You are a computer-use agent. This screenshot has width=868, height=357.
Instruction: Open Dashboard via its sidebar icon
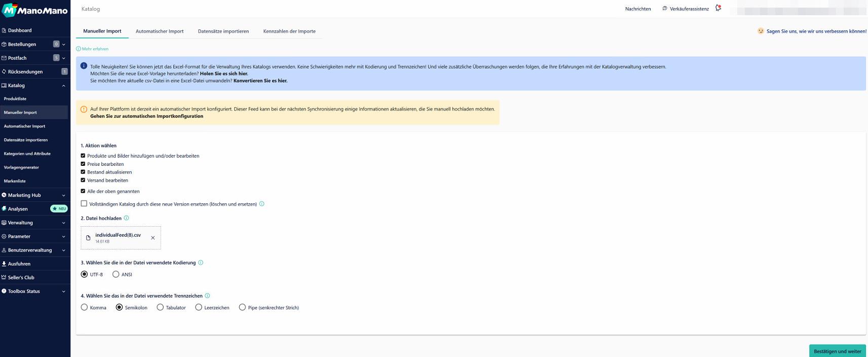click(x=4, y=30)
